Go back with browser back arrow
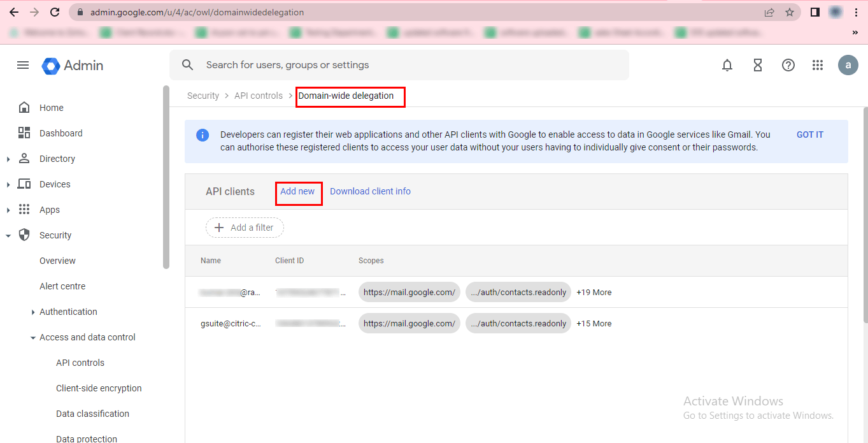 point(14,12)
